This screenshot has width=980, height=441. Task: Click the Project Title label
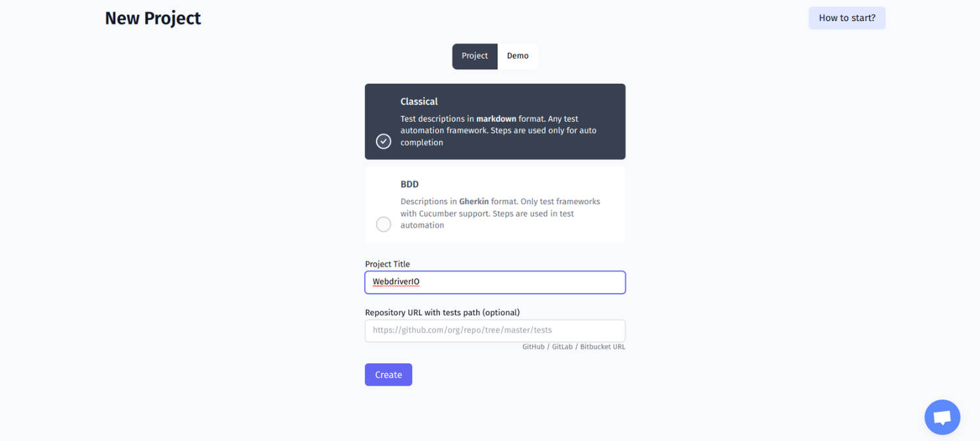point(388,264)
